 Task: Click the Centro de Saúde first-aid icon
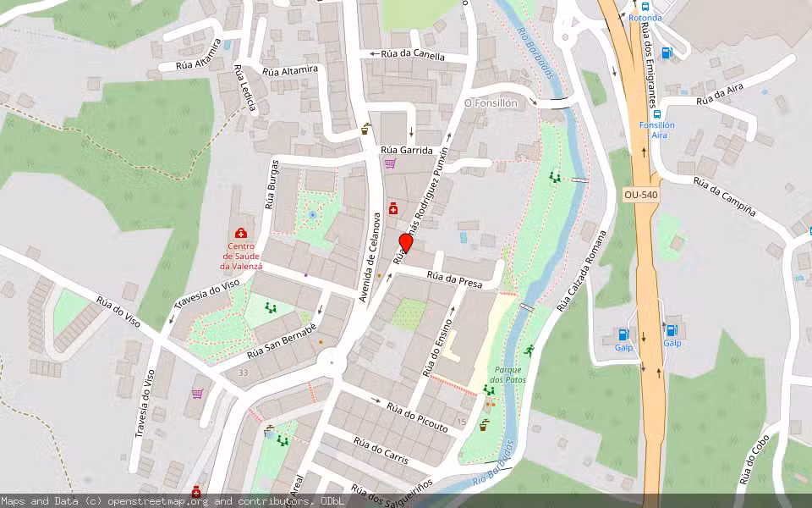point(241,234)
